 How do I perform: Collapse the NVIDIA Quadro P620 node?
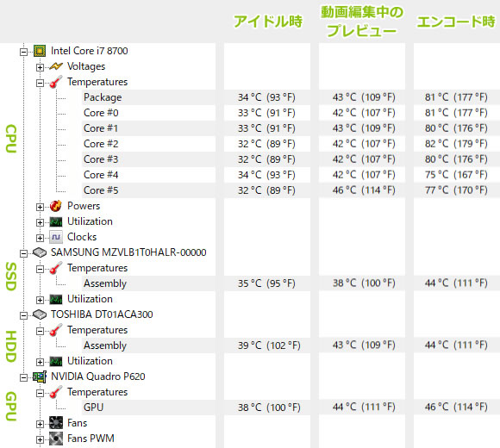point(23,377)
